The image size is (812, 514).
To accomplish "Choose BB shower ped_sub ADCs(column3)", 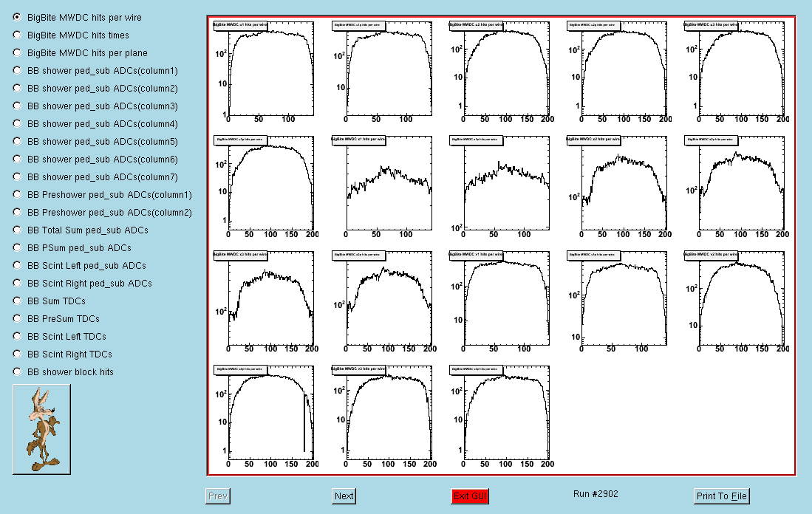I will [x=17, y=106].
